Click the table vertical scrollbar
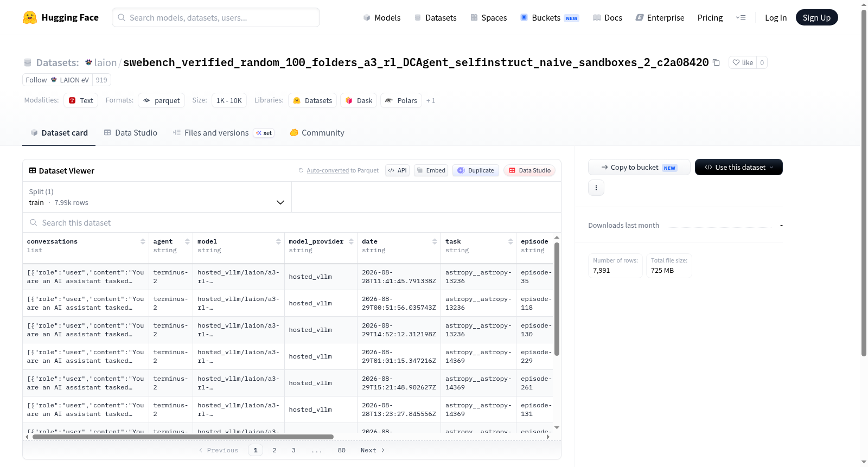 557,299
